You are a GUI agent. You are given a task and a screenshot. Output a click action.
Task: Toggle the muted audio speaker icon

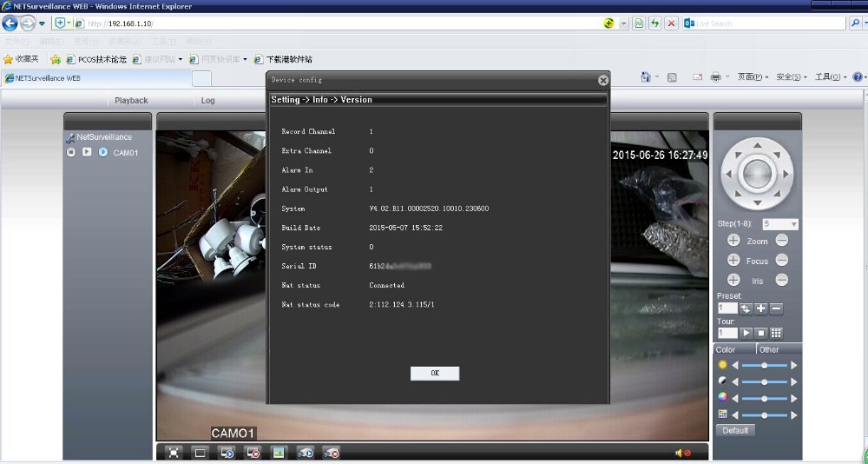[x=682, y=453]
